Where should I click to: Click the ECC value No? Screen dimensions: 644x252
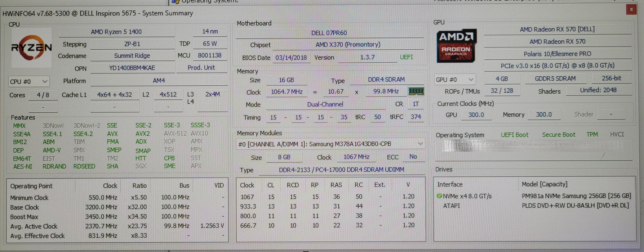(x=413, y=157)
